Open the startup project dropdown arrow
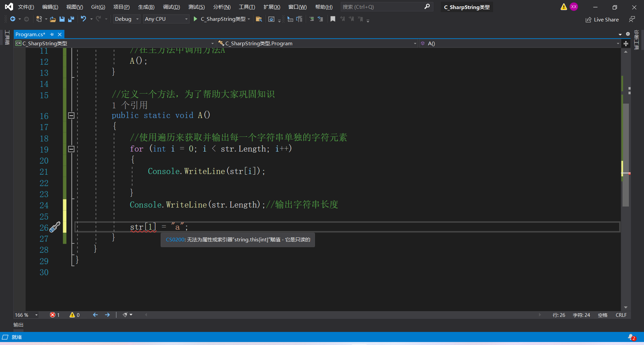 [249, 19]
